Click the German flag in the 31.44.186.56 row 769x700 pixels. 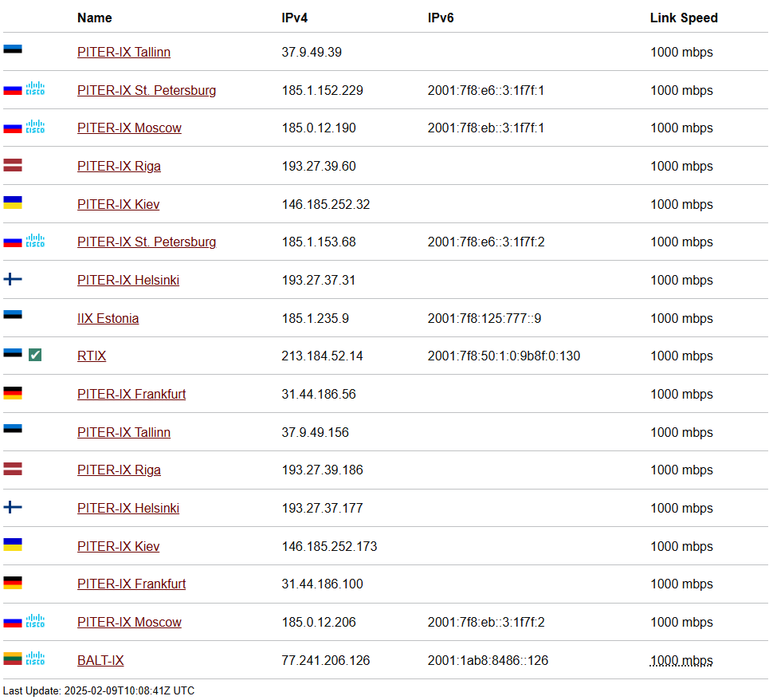coord(13,393)
